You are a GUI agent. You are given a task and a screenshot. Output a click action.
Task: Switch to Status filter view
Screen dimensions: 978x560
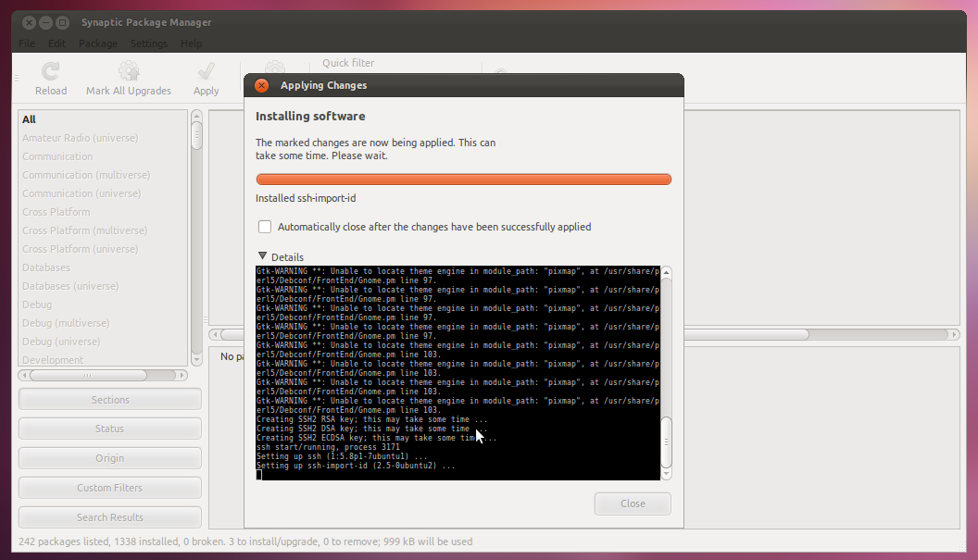[109, 428]
